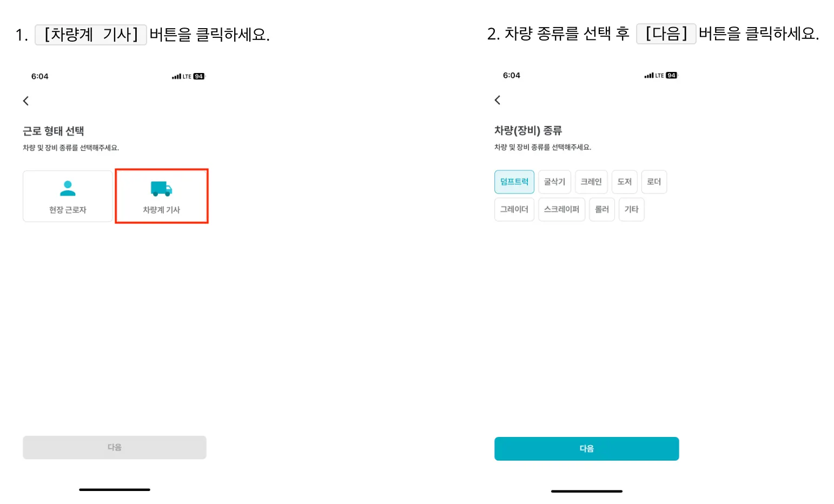Tap the right phone's LTE battery indicator
834x504 pixels.
(x=671, y=76)
